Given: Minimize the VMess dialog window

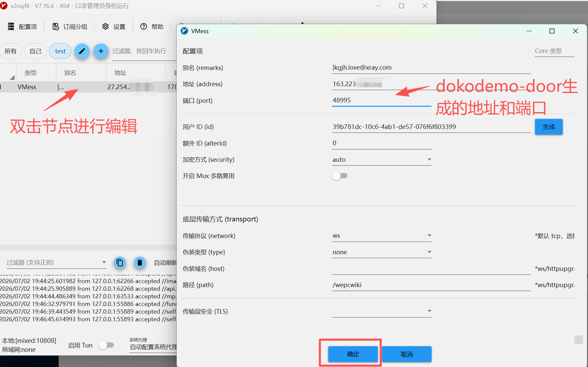Looking at the screenshot, I should [x=529, y=31].
